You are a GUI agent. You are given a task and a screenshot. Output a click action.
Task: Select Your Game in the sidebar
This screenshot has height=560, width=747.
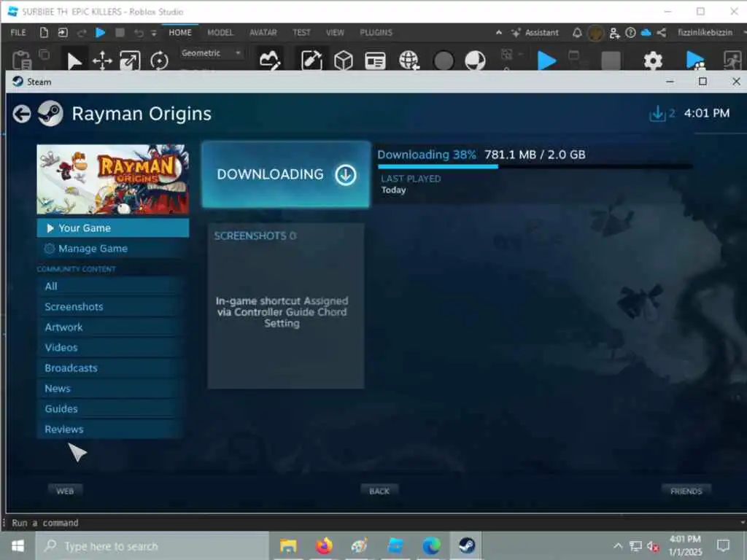pos(113,228)
